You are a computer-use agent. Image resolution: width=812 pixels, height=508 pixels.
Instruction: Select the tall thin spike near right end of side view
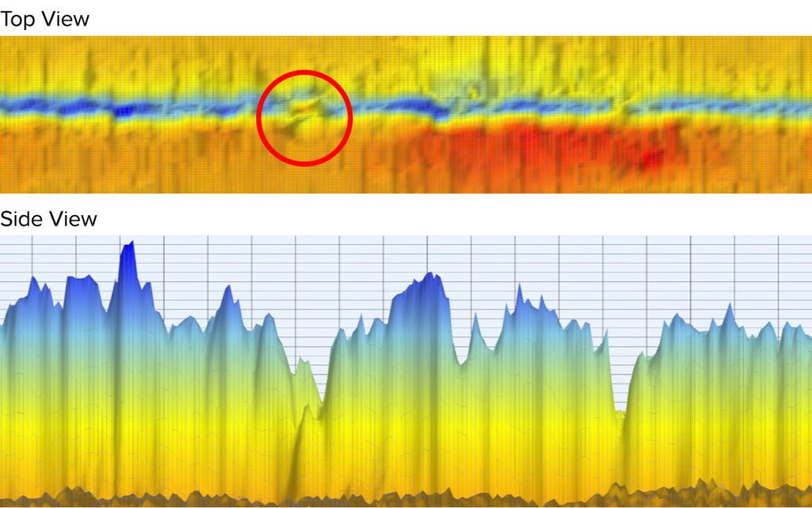point(730,316)
